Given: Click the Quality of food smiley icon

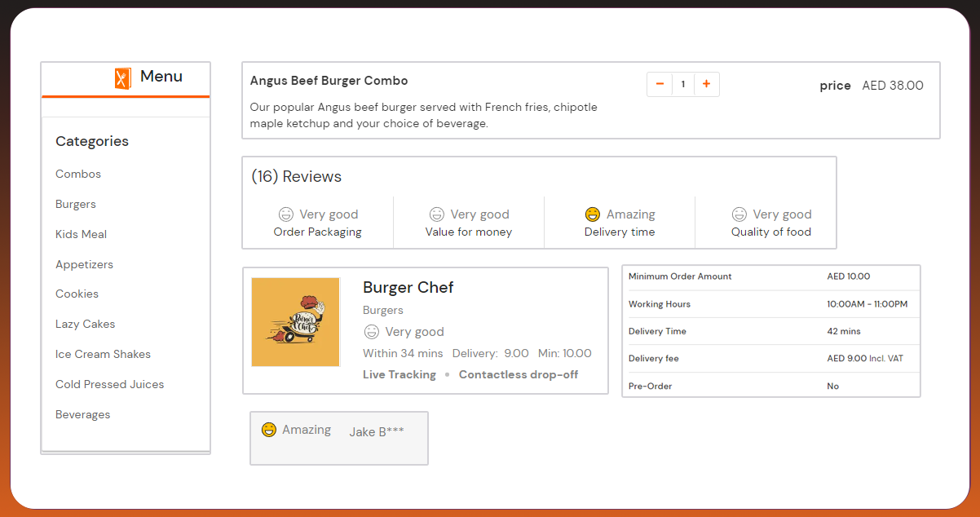Looking at the screenshot, I should click(739, 214).
